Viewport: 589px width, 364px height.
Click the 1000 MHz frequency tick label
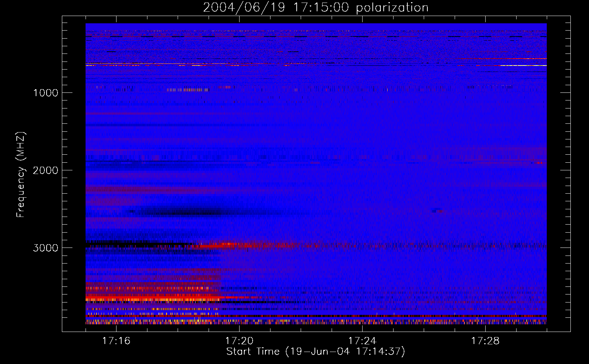[x=46, y=93]
